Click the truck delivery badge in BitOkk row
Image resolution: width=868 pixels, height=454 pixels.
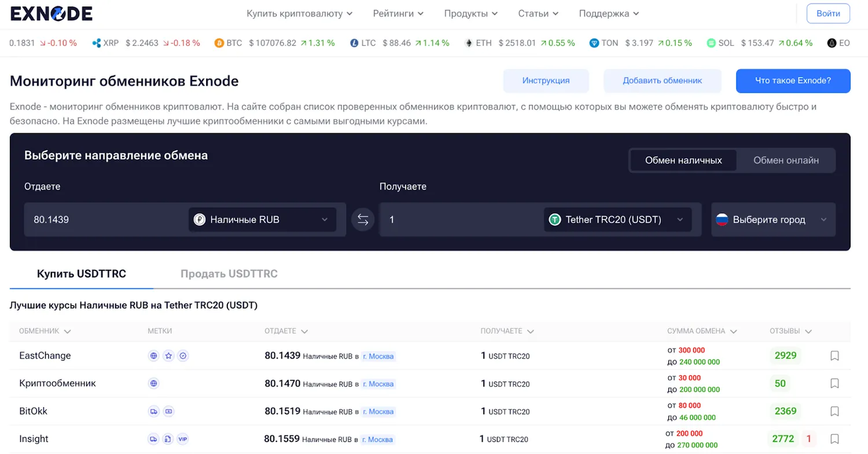pyautogui.click(x=154, y=411)
